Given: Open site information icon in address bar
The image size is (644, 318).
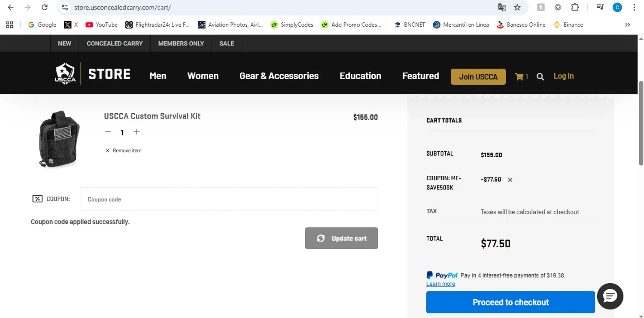Looking at the screenshot, I should (65, 7).
